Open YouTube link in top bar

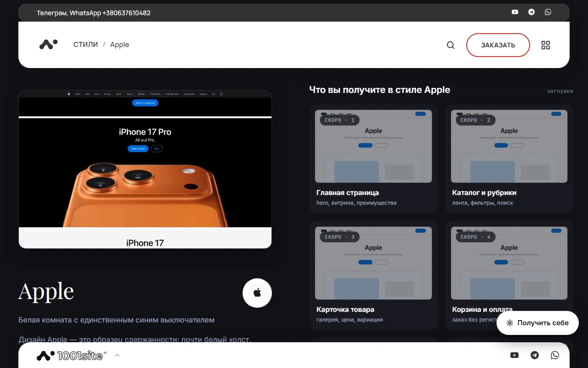coord(515,12)
